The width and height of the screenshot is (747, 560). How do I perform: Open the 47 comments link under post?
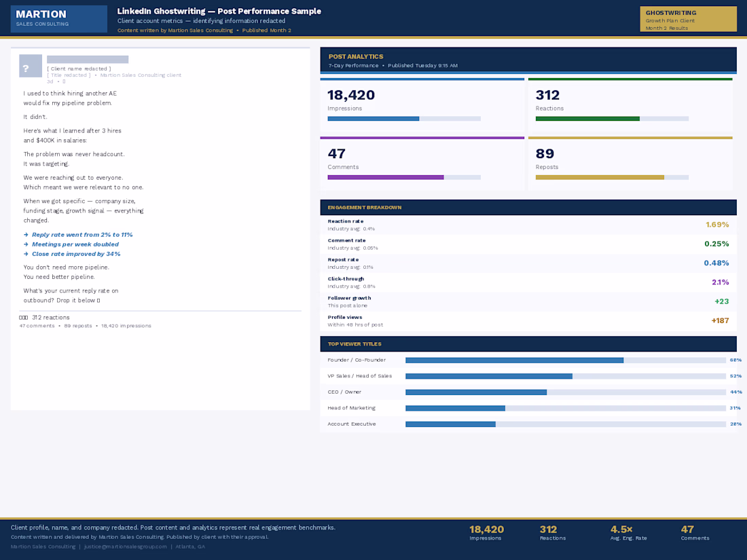point(37,326)
